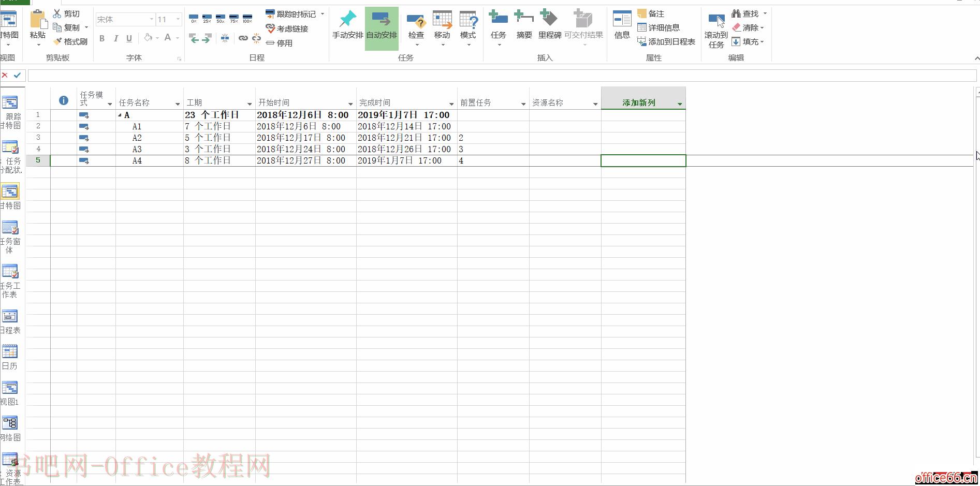Open the font size box 11

pos(169,19)
